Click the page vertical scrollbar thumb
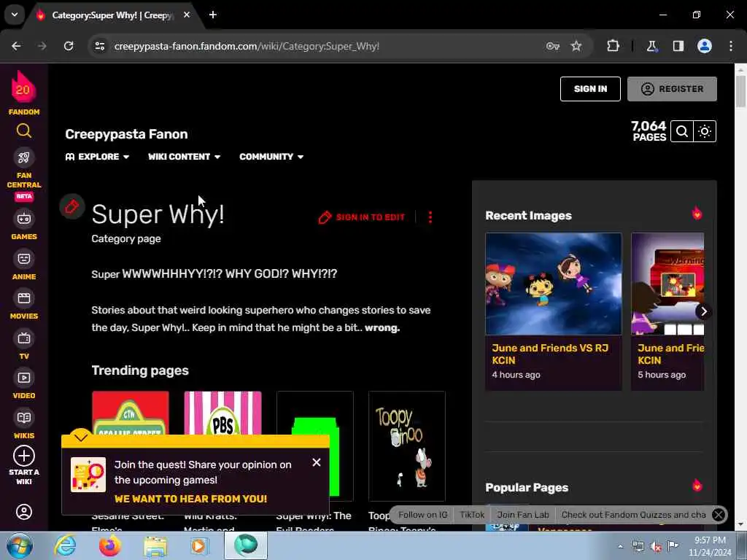This screenshot has width=747, height=560. coord(740,91)
